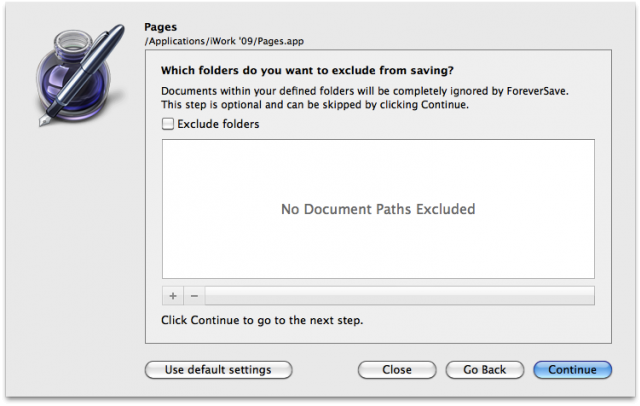The image size is (640, 406).
Task: Remove a folder using the minus button
Action: pos(194,296)
